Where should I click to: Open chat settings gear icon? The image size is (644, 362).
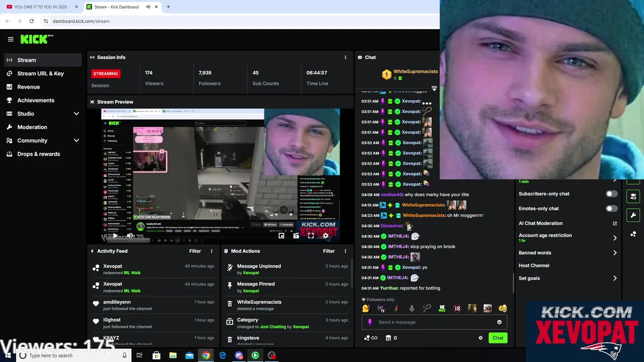pos(480,338)
